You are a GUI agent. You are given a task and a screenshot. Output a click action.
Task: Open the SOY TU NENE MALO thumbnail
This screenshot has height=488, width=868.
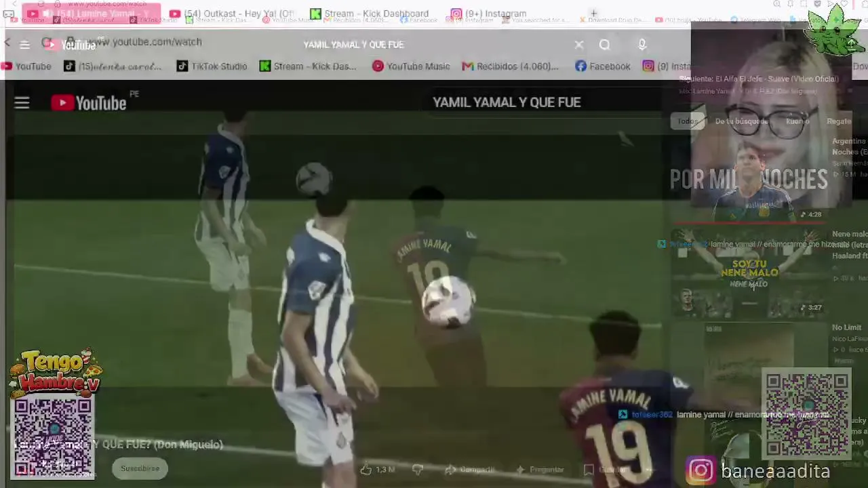click(x=749, y=272)
